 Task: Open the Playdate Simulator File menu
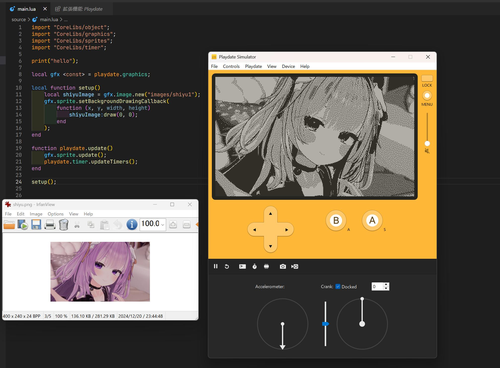[214, 66]
